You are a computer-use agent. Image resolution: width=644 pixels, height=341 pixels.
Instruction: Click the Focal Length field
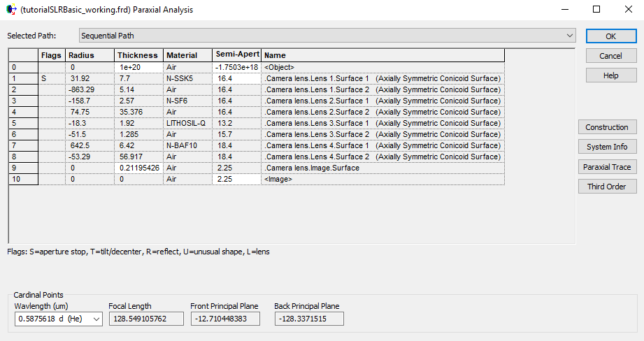tap(145, 319)
